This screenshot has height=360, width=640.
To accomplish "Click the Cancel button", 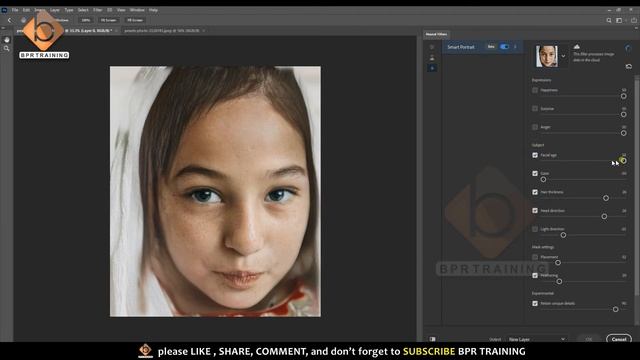I will pyautogui.click(x=619, y=339).
